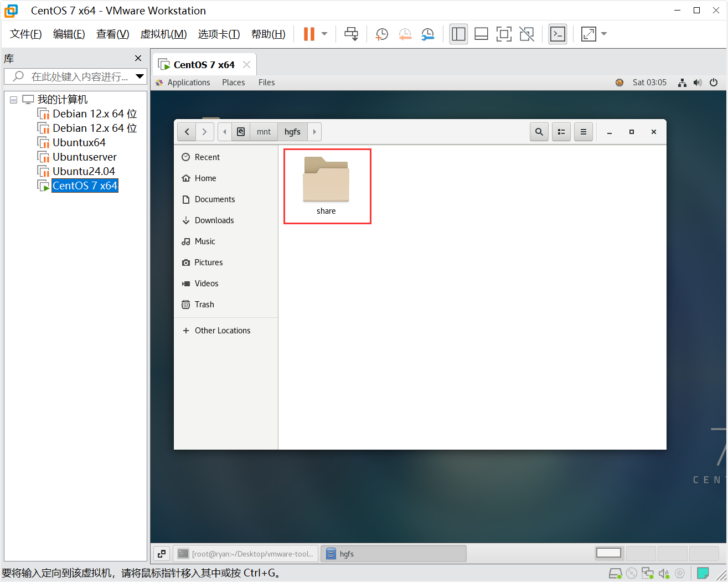Close the 库 library panel

(x=138, y=58)
